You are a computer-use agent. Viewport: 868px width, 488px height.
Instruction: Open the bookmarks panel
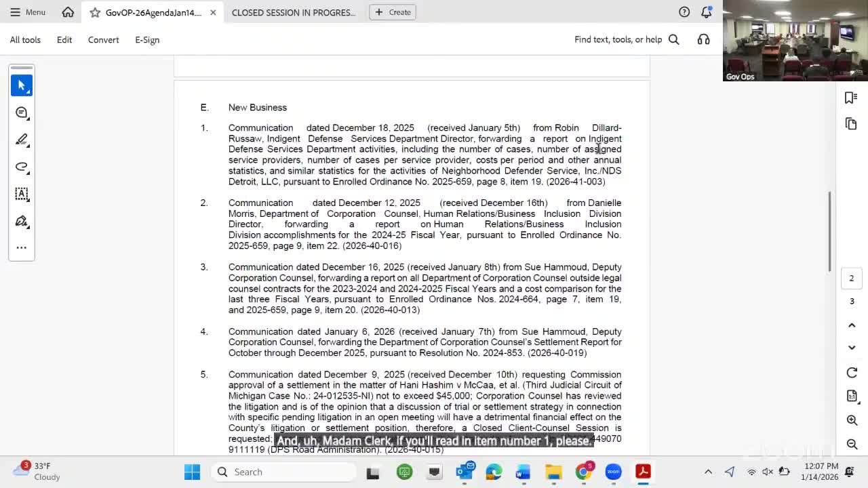pos(851,98)
